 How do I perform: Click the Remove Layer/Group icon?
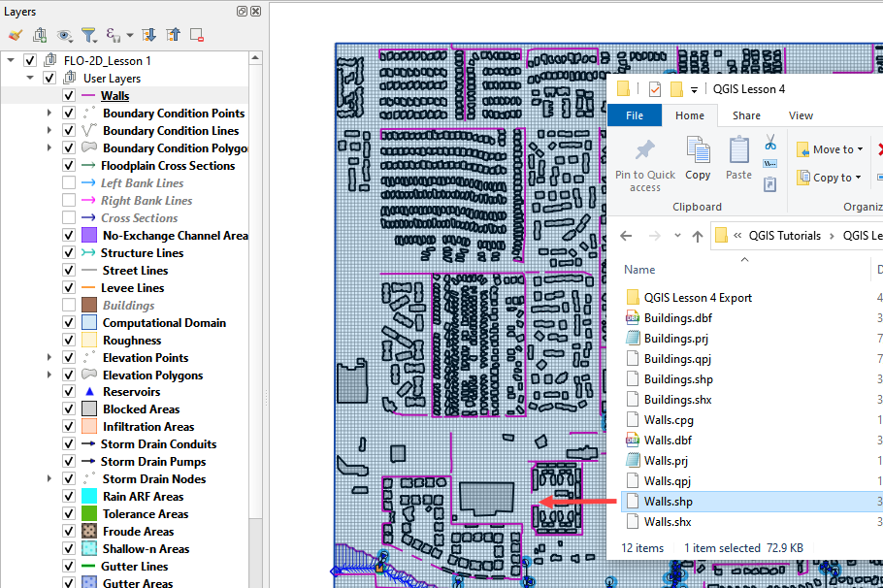[x=197, y=35]
